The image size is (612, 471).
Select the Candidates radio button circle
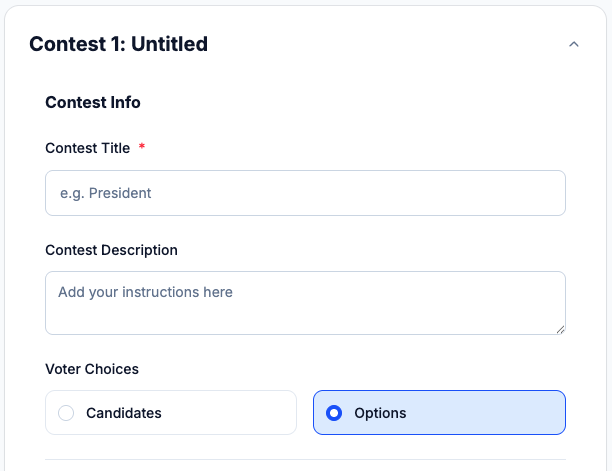coord(66,413)
